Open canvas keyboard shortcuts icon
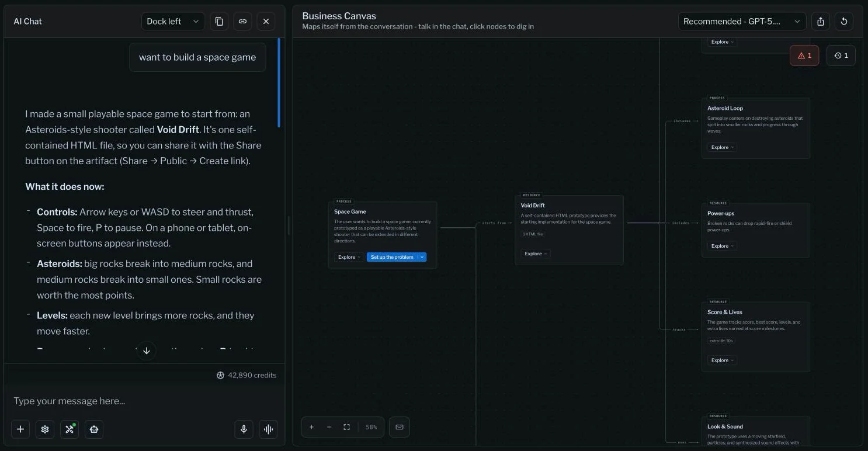868x451 pixels. 400,427
